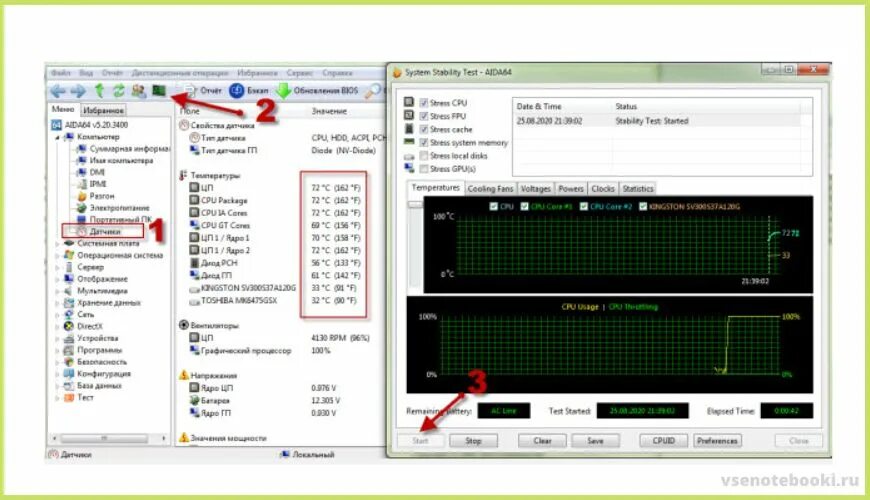Collapse the Компьютер tree node
Image resolution: width=870 pixels, height=500 pixels.
coord(57,137)
